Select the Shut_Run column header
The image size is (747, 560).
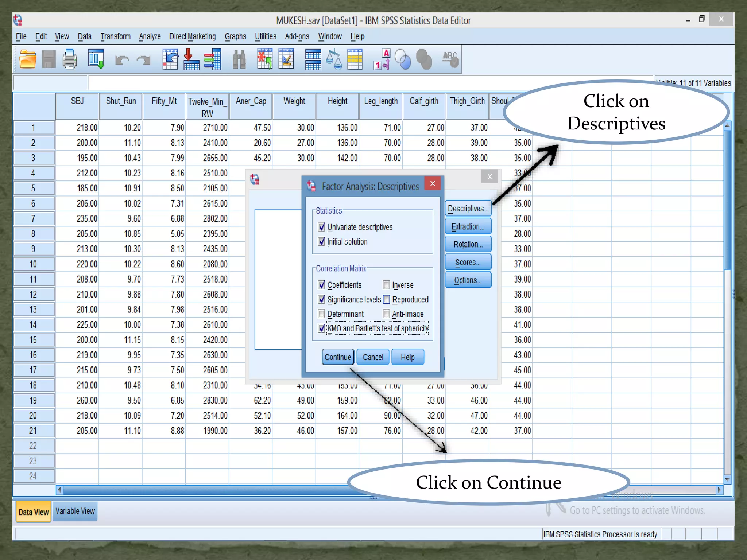(121, 106)
